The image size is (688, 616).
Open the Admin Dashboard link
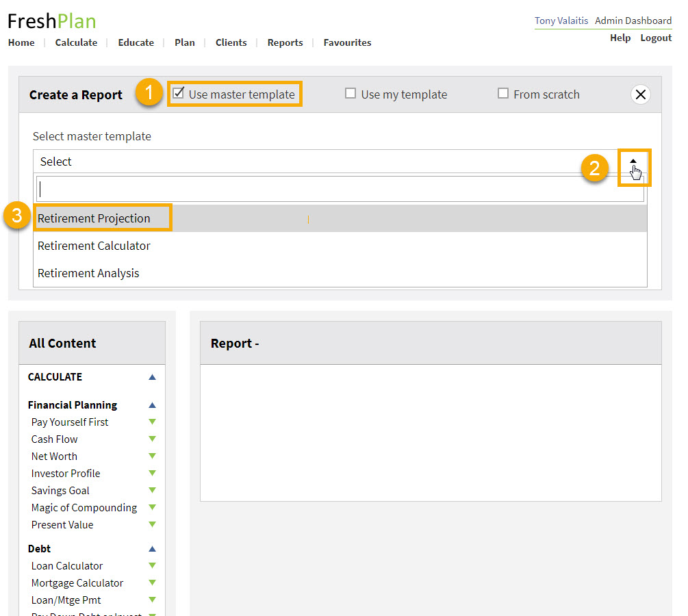(633, 21)
